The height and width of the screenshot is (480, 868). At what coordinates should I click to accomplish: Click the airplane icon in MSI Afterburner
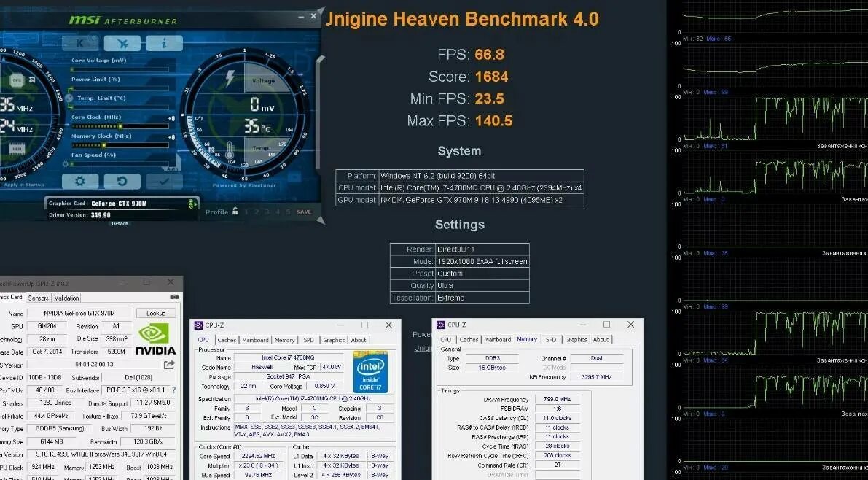(x=122, y=43)
